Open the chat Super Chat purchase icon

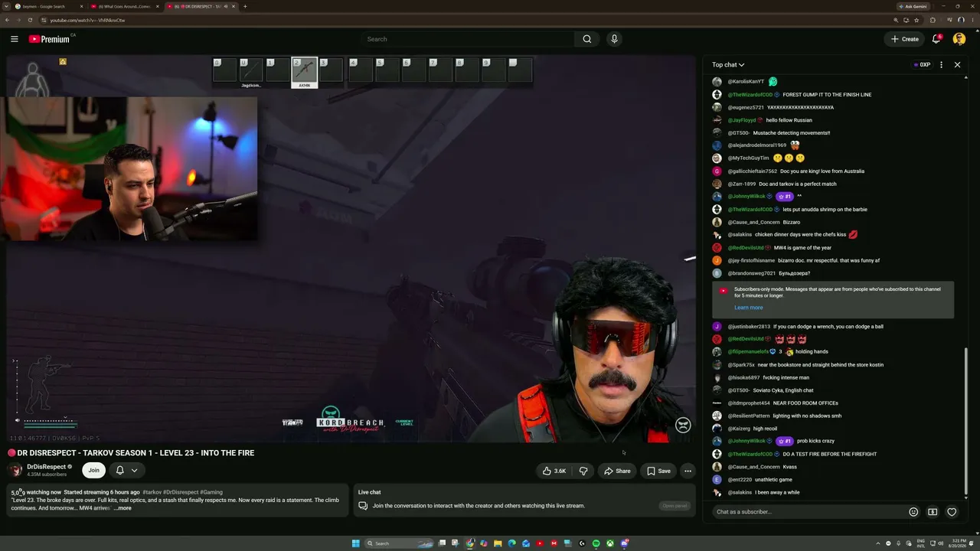tap(933, 512)
